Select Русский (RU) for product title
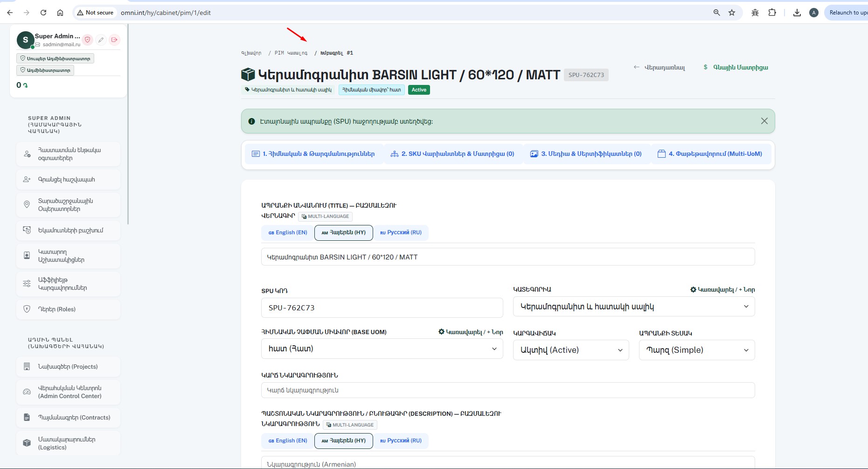The width and height of the screenshot is (868, 469). [401, 232]
